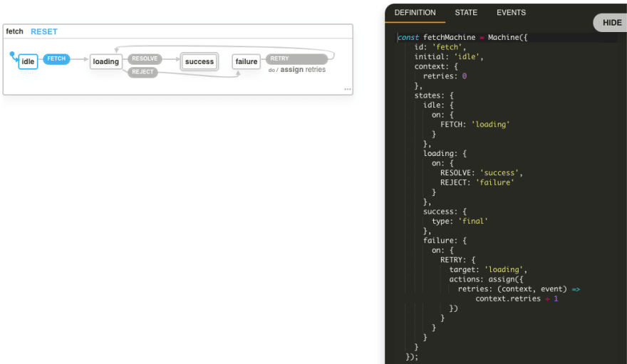Click the code line 'success: {'
This screenshot has width=627, height=364.
pos(445,212)
